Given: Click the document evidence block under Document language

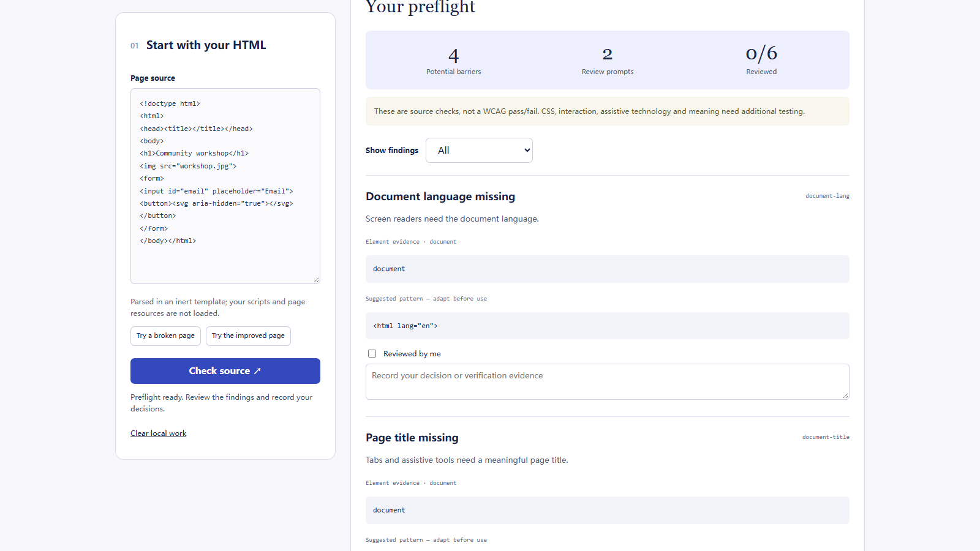Looking at the screenshot, I should click(607, 269).
